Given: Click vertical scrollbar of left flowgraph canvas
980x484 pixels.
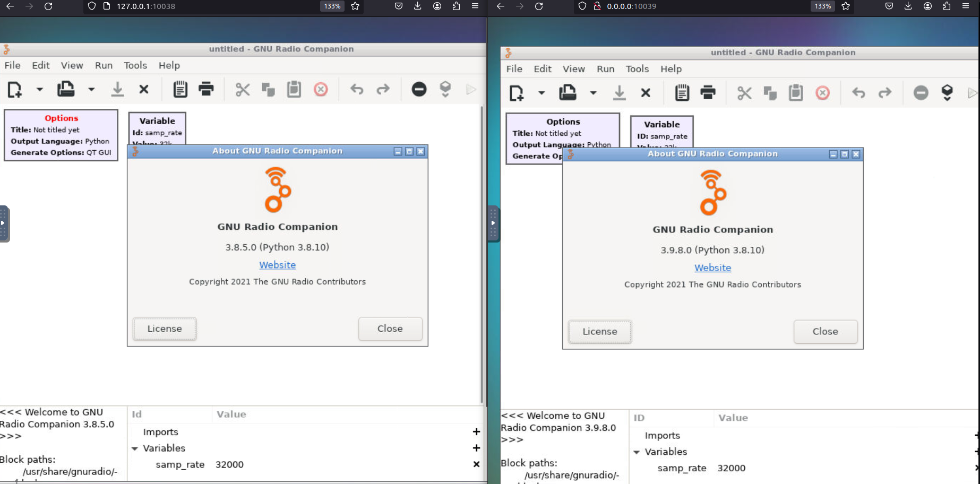Looking at the screenshot, I should 482,255.
